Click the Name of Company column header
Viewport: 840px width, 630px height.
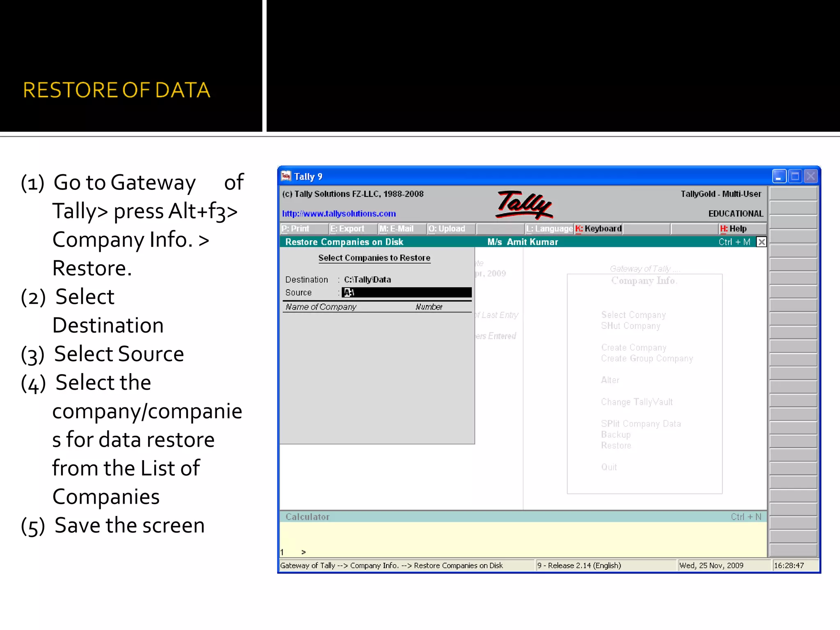pyautogui.click(x=321, y=307)
